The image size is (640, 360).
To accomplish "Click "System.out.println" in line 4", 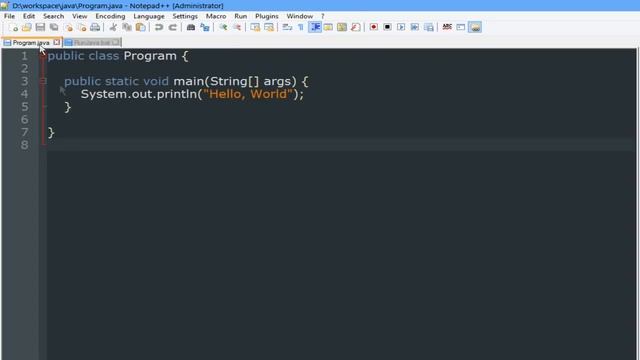I will click(139, 94).
